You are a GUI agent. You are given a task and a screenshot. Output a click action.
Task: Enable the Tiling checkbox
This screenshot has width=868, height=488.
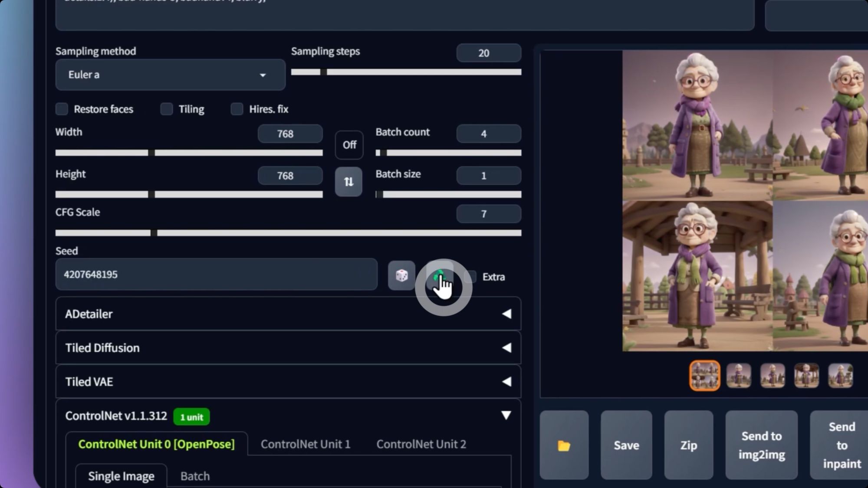coord(167,109)
